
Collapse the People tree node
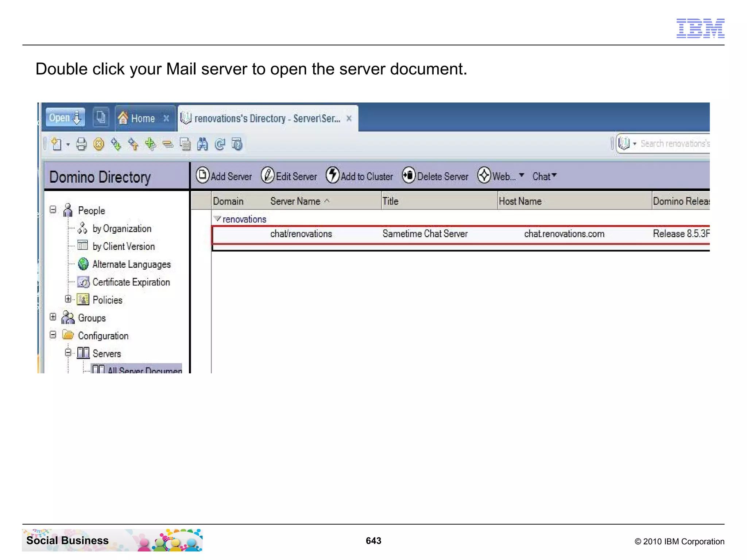53,210
